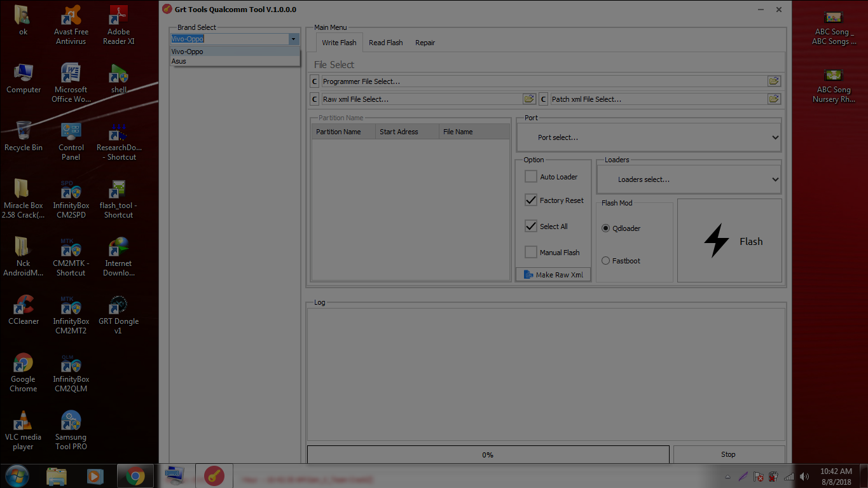Open Adobe Reader XI desktop icon
868x488 pixels.
click(118, 24)
